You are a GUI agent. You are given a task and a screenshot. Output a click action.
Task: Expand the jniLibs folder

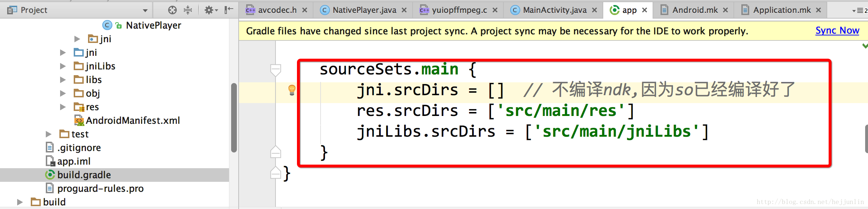coord(63,66)
